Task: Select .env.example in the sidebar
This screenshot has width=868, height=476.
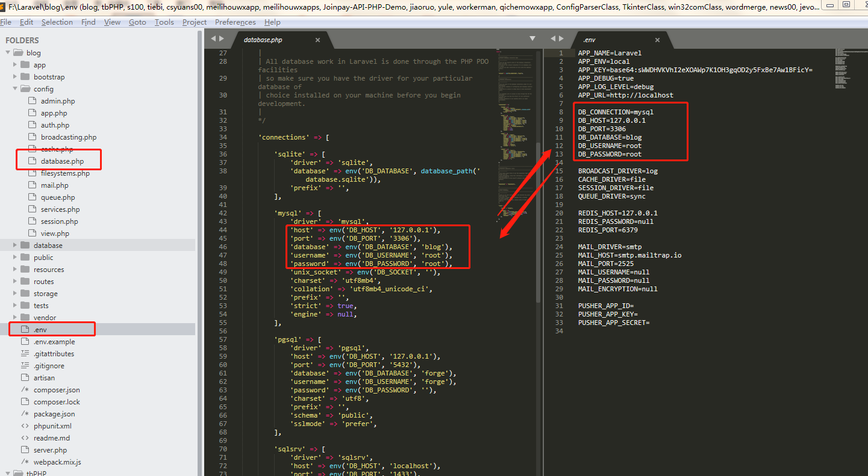Action: [54, 342]
